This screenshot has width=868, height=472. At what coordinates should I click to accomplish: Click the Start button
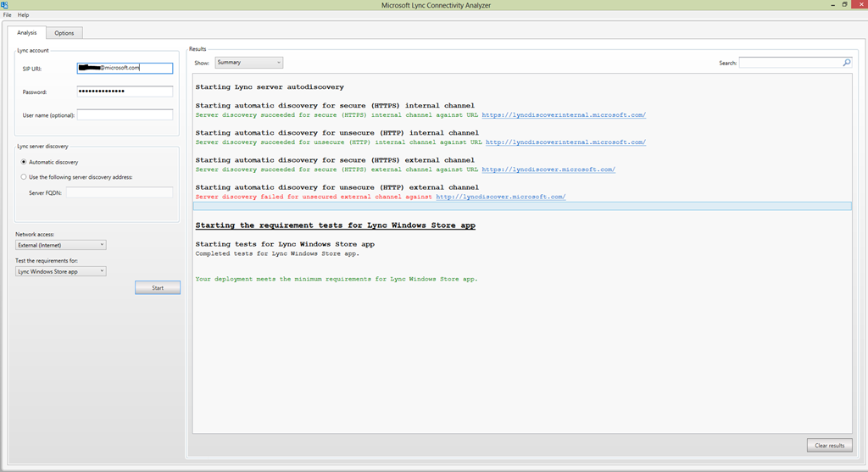pyautogui.click(x=157, y=288)
